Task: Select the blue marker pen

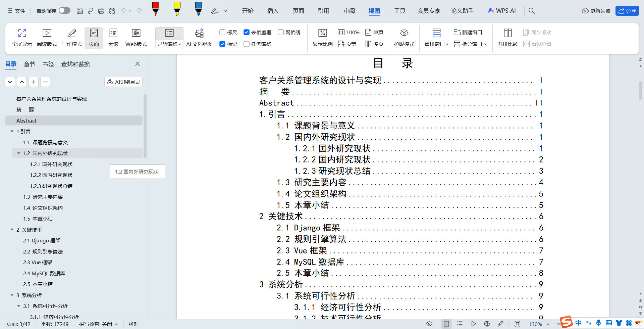Action: pos(198,9)
